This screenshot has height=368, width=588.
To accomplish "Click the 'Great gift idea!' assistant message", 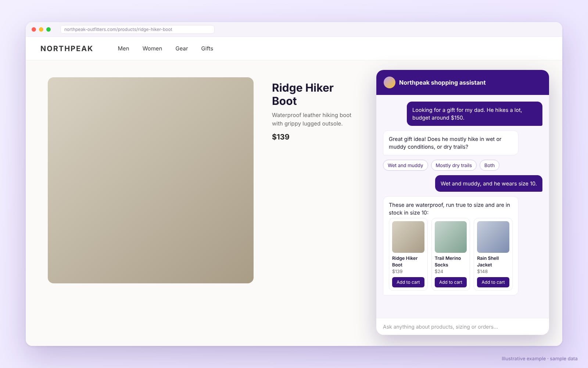I will click(451, 143).
